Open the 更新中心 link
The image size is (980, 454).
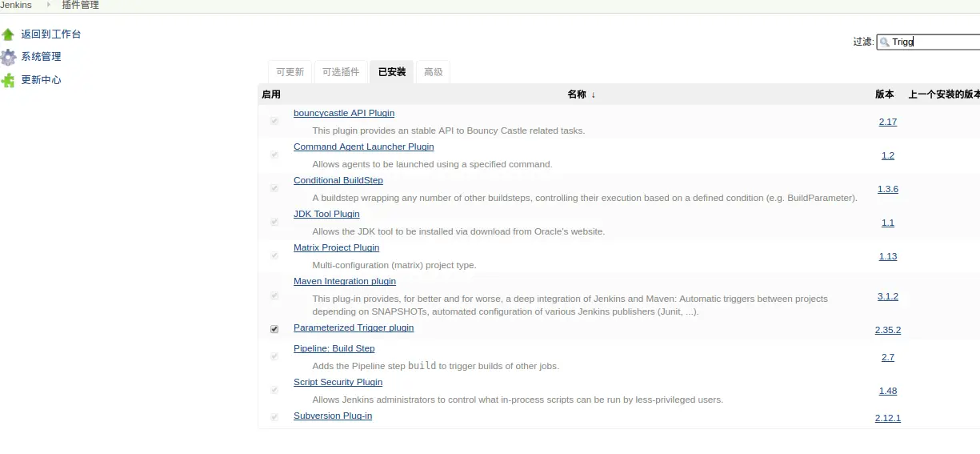(41, 80)
